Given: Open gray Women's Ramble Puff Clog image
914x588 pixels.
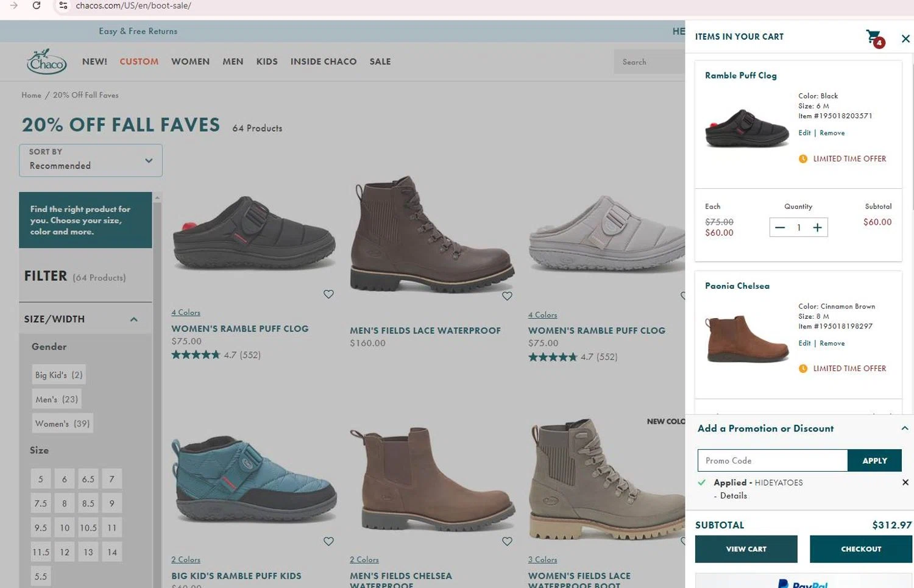Looking at the screenshot, I should tap(606, 233).
